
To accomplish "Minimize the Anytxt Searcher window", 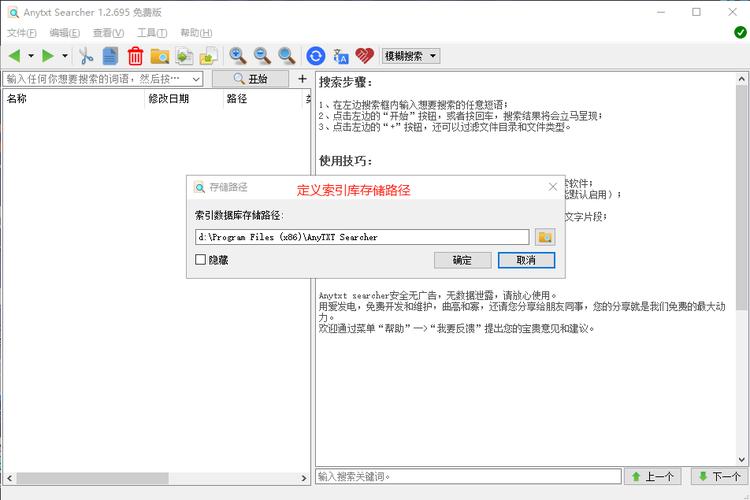I will click(661, 12).
